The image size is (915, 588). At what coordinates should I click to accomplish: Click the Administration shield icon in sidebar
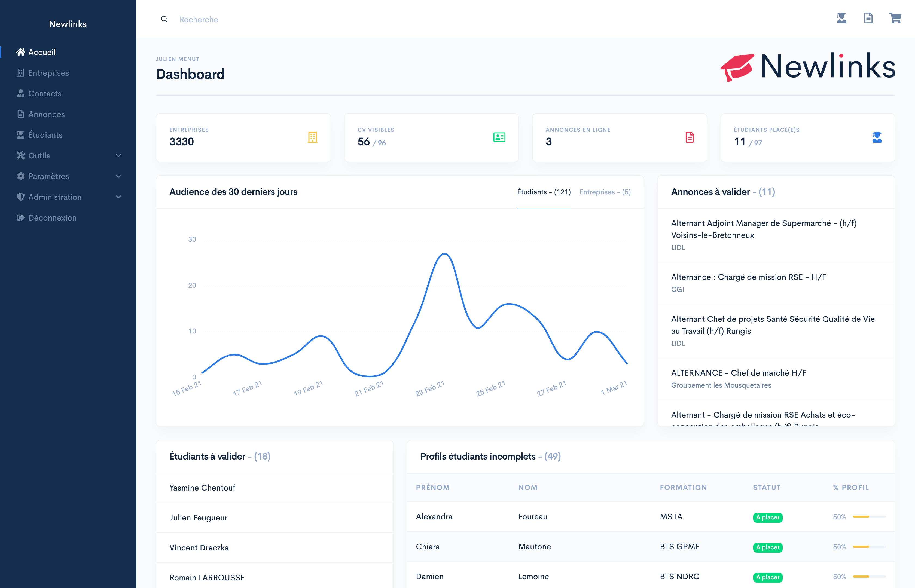coord(21,197)
